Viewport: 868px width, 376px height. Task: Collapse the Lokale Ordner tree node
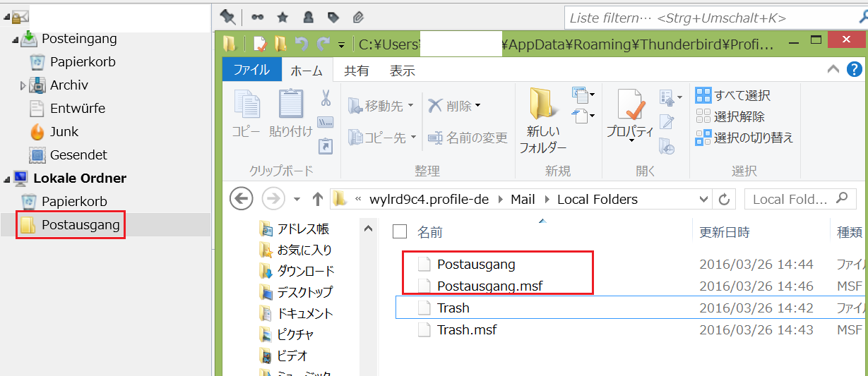point(6,178)
